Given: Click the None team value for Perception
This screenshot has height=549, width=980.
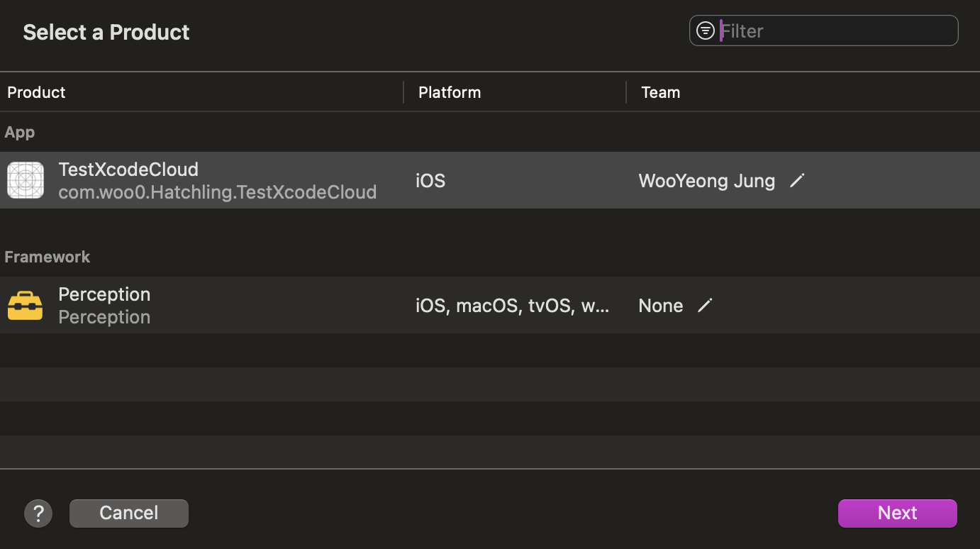Looking at the screenshot, I should pyautogui.click(x=661, y=306).
